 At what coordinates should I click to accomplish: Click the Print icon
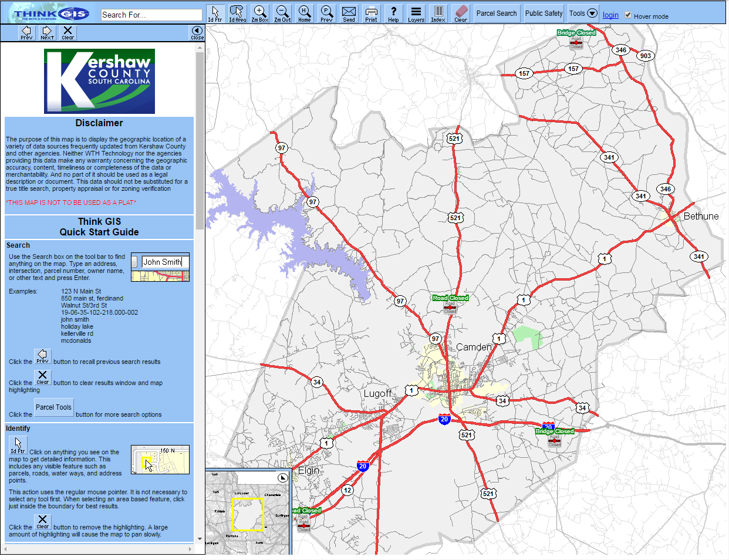tap(371, 13)
